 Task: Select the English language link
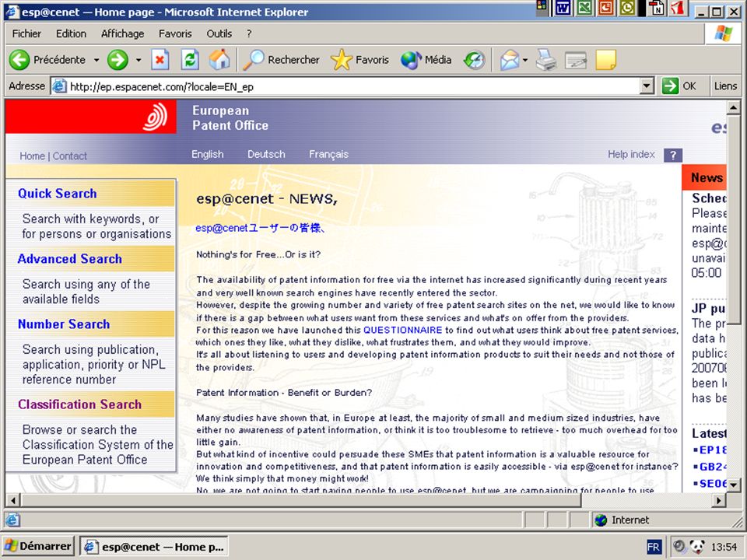click(207, 154)
